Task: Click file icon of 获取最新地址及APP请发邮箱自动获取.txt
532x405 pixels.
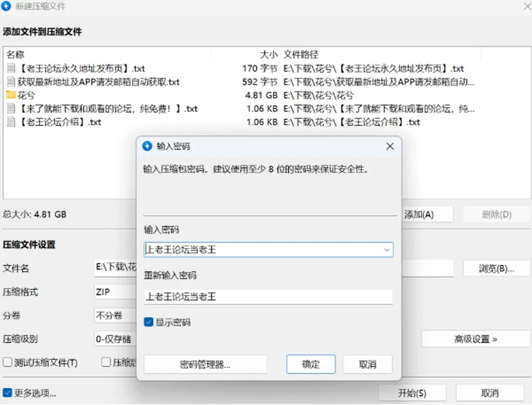Action: click(11, 82)
